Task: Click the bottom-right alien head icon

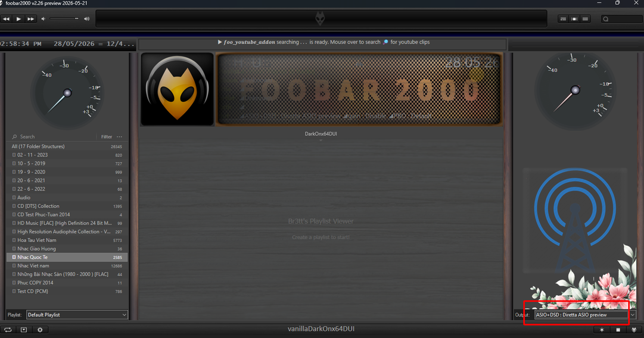Action: (634, 330)
